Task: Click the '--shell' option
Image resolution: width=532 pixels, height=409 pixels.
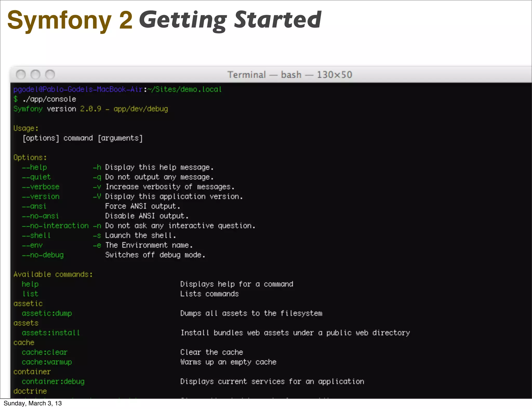Action: coord(36,235)
